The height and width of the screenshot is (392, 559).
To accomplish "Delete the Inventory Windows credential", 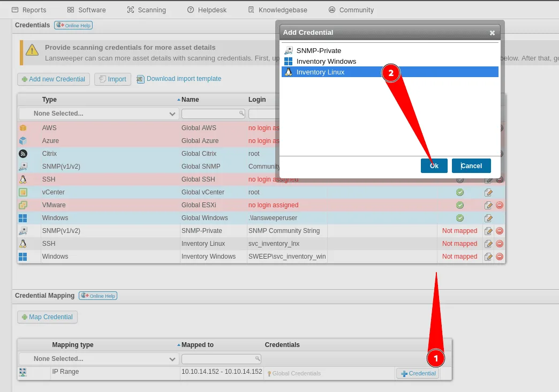I will [x=500, y=257].
